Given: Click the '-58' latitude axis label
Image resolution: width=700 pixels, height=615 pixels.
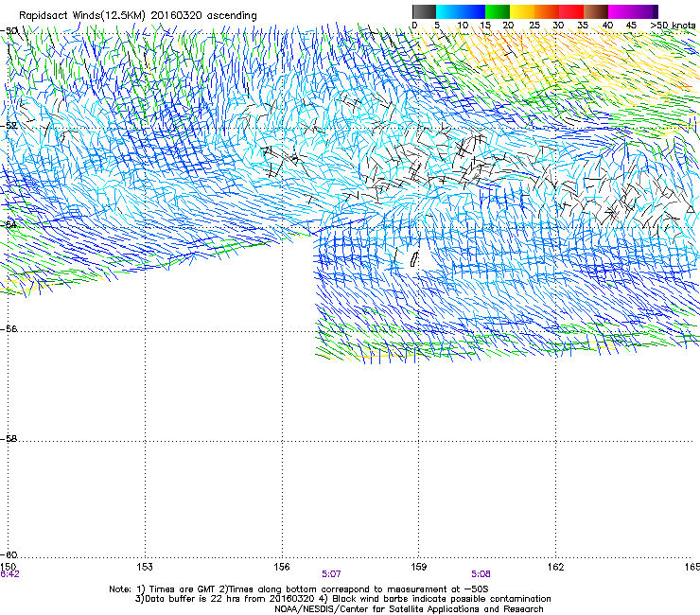Looking at the screenshot, I should coord(9,439).
